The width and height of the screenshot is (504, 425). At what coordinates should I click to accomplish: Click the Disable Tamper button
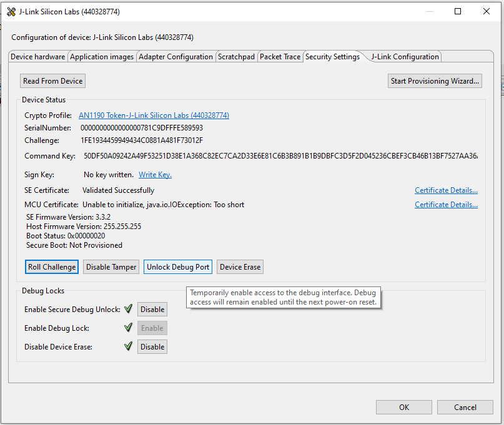tap(111, 267)
